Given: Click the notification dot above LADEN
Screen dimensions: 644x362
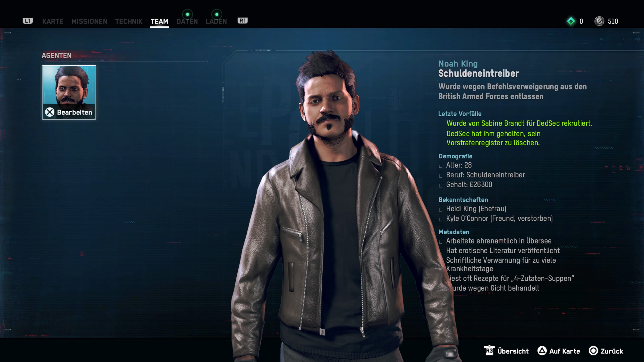Looking at the screenshot, I should [217, 14].
